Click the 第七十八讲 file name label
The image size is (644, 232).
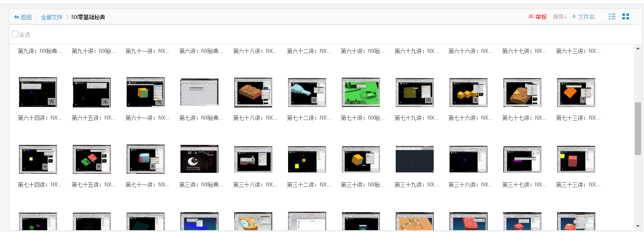(x=255, y=118)
